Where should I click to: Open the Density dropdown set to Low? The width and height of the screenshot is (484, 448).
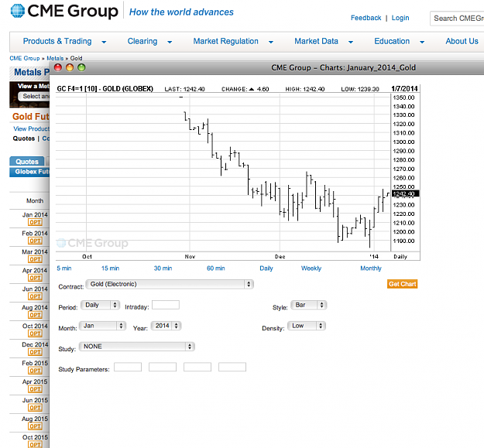[307, 326]
